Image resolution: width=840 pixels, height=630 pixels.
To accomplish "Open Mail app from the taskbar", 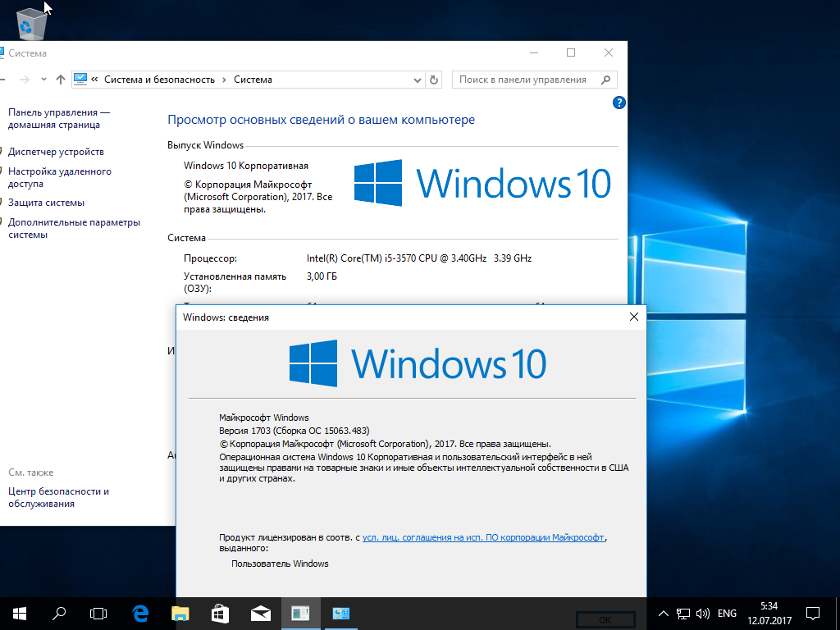I will pyautogui.click(x=261, y=614).
